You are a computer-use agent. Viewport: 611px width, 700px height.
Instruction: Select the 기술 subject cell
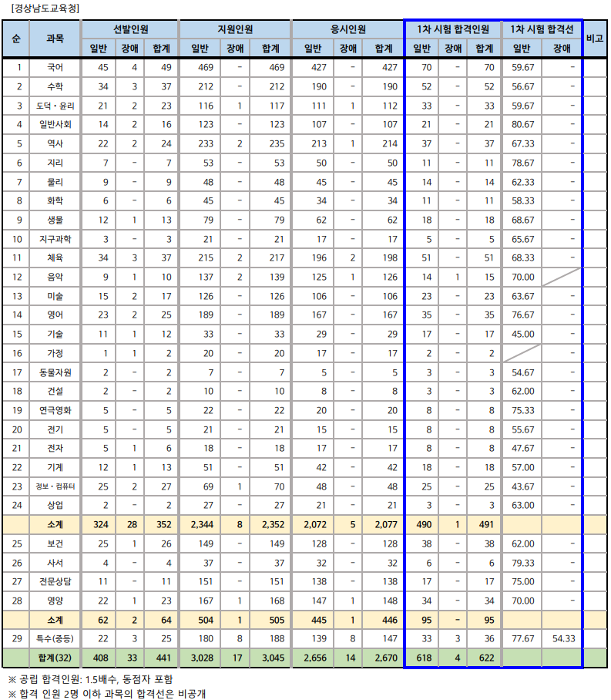[55, 335]
